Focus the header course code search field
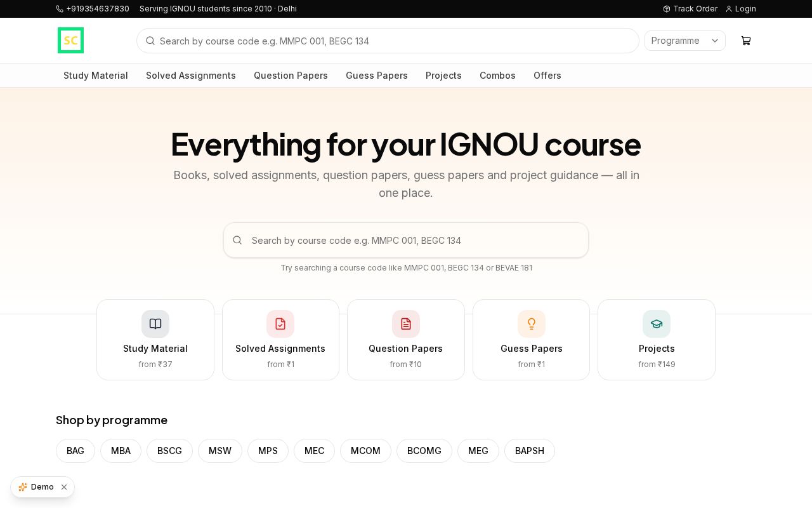This screenshot has height=508, width=812. coord(388,41)
